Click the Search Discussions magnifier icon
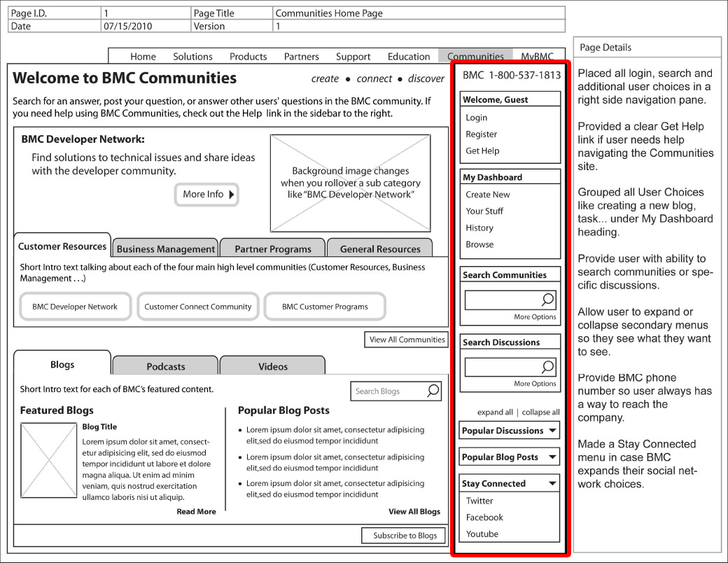 click(x=547, y=366)
